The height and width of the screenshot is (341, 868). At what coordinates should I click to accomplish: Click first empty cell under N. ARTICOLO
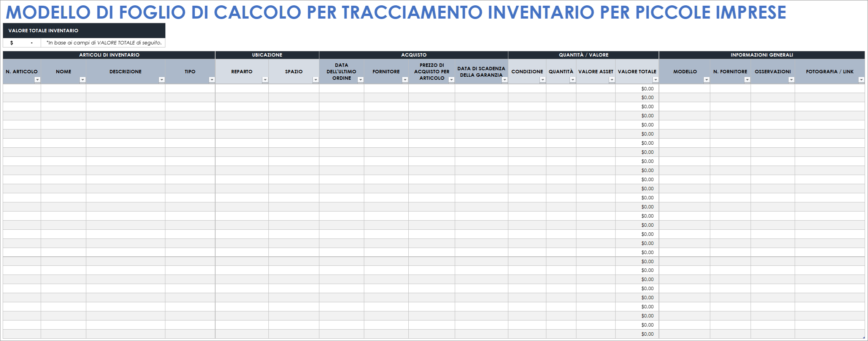click(x=22, y=88)
